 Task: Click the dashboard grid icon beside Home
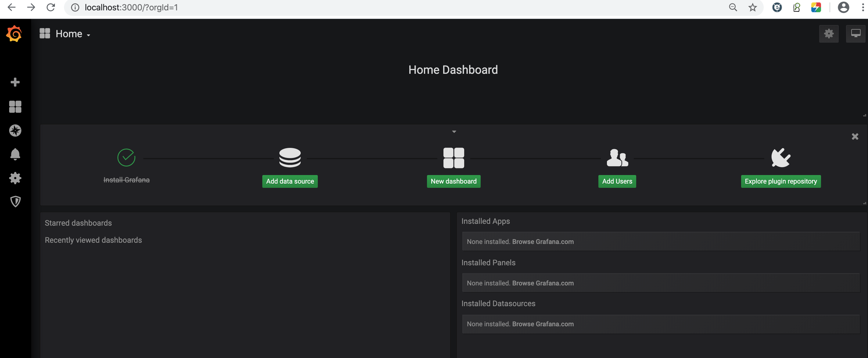(45, 33)
